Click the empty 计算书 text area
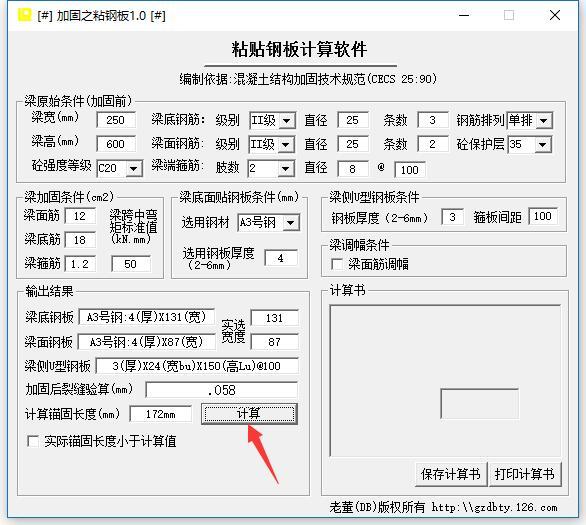 click(445, 380)
